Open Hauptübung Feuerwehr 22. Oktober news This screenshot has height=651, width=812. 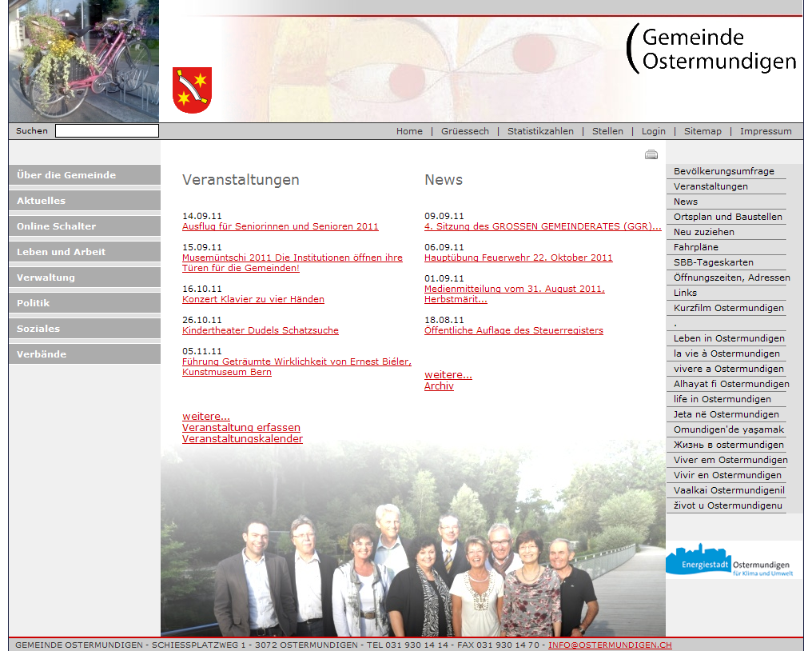pyautogui.click(x=518, y=258)
